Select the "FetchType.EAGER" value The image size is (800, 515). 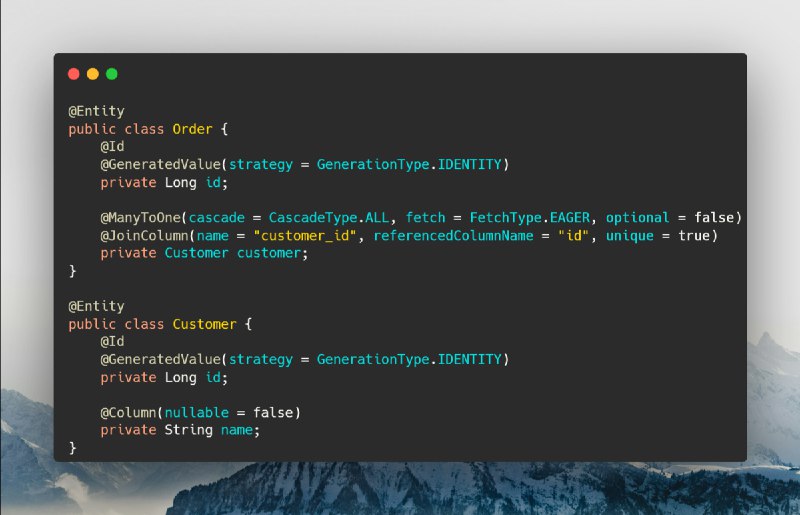pyautogui.click(x=530, y=218)
